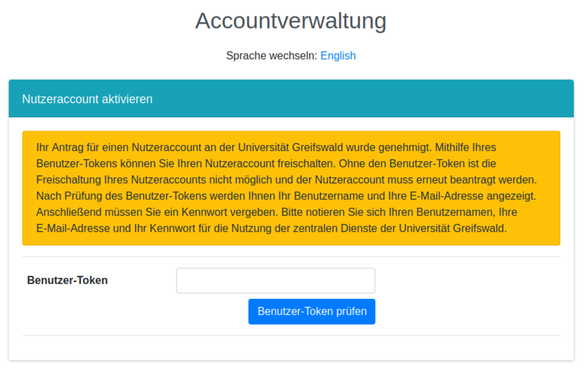The height and width of the screenshot is (371, 588).
Task: Focus the Benutzer-Token input field
Action: click(275, 280)
